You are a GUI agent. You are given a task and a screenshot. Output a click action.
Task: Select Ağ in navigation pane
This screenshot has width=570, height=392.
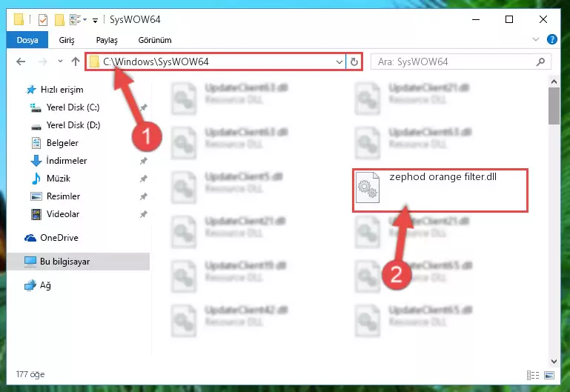click(x=45, y=285)
